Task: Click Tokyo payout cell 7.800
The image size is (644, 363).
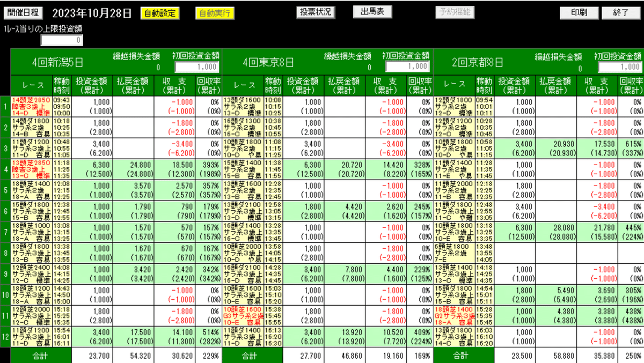Action: [345, 274]
